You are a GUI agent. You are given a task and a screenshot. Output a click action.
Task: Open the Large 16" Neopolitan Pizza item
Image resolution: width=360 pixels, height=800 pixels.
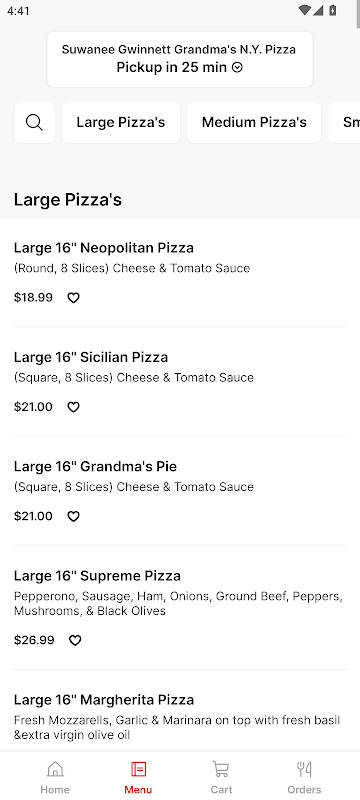click(x=180, y=272)
